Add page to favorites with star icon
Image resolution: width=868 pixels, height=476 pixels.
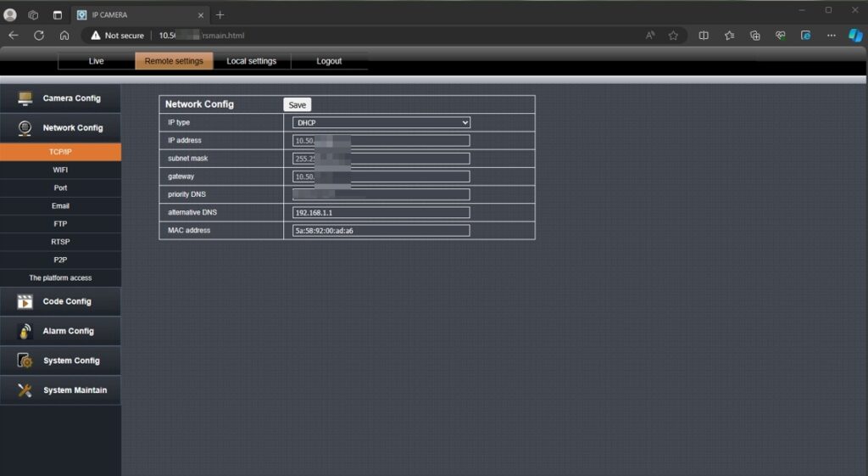pyautogui.click(x=673, y=36)
